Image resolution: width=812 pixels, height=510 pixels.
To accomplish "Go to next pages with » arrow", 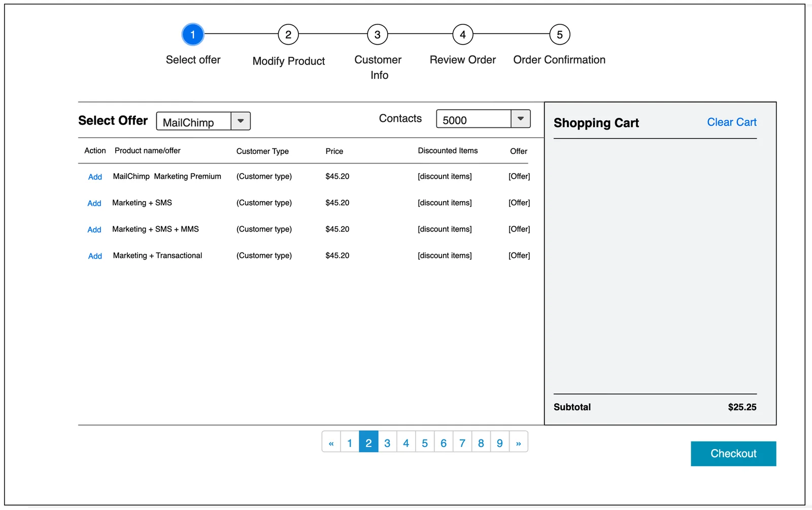I will pos(519,443).
